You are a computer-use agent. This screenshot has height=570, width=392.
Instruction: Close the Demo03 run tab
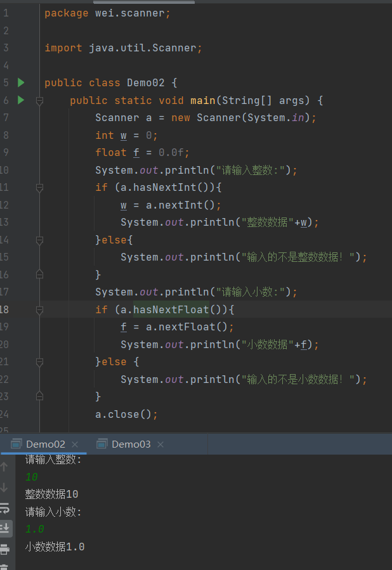click(160, 444)
